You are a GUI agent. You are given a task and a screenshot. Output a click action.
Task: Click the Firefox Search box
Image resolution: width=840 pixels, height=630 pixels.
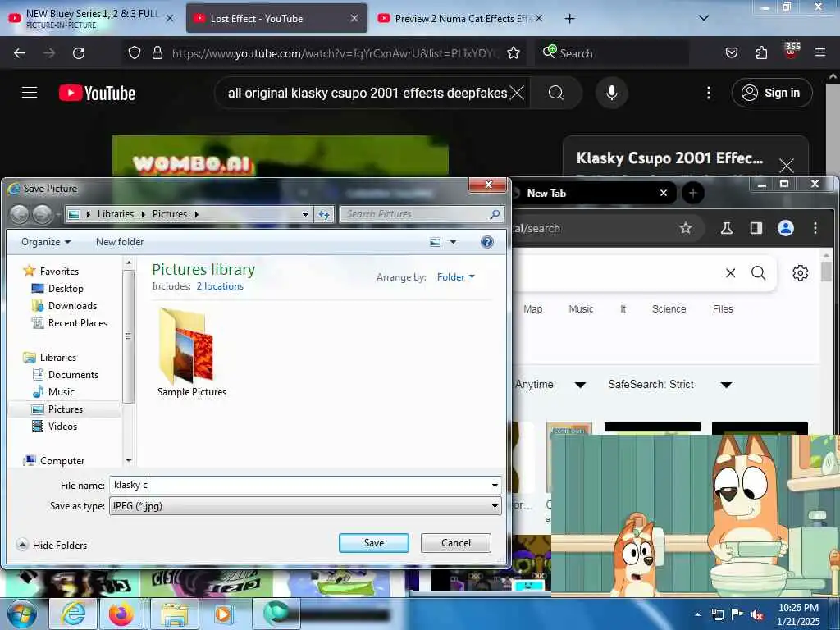[x=612, y=53]
